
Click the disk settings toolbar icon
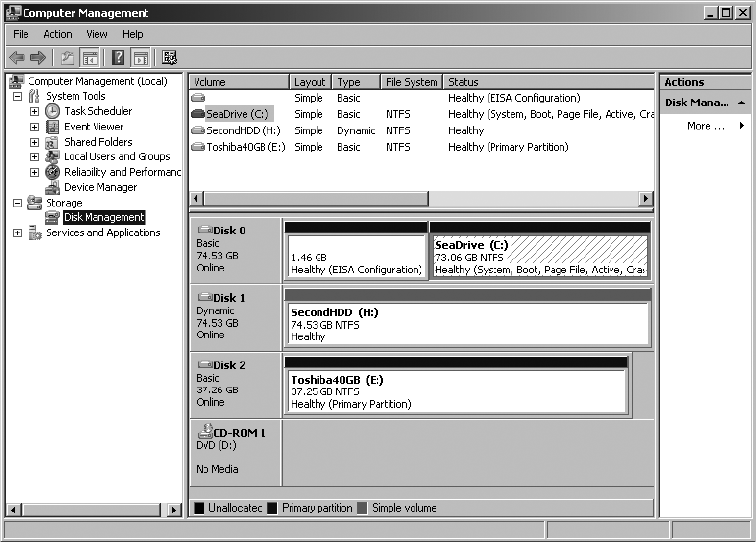[169, 58]
